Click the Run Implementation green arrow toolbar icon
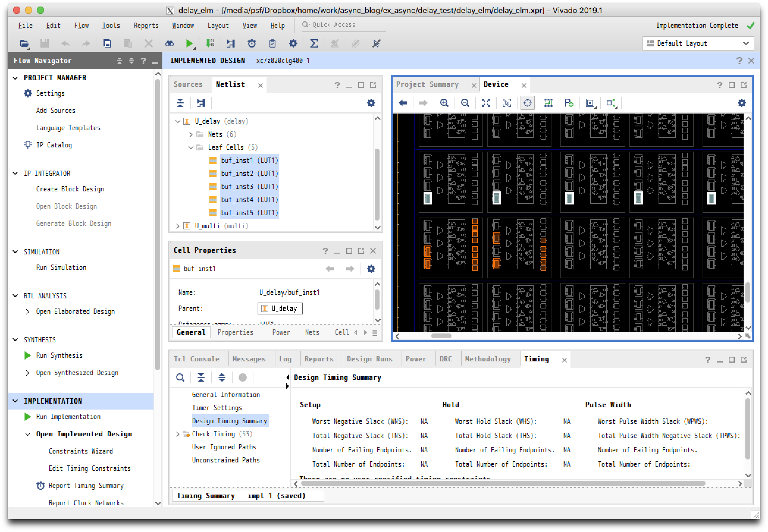The height and width of the screenshot is (532, 768). click(x=189, y=43)
